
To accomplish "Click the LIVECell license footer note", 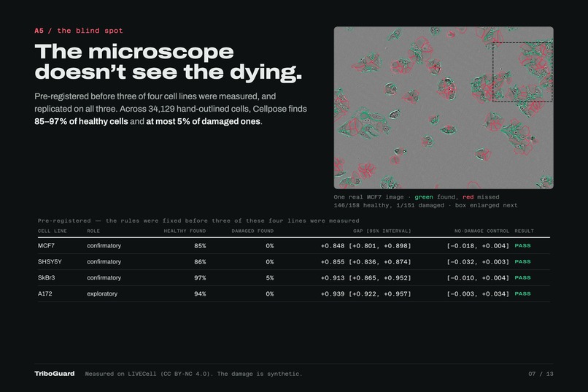I will 193,374.
